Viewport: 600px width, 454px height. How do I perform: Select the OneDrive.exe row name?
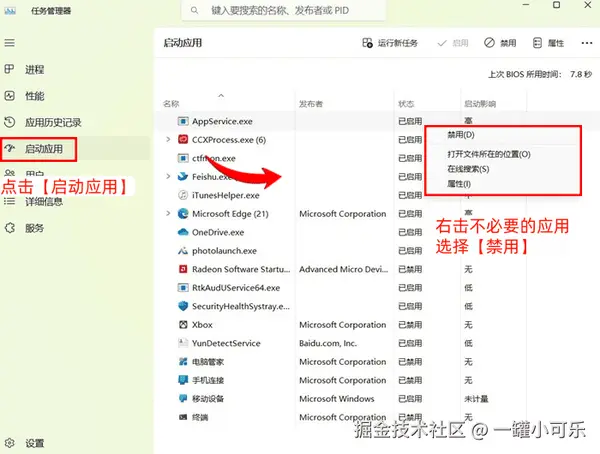[x=218, y=232]
